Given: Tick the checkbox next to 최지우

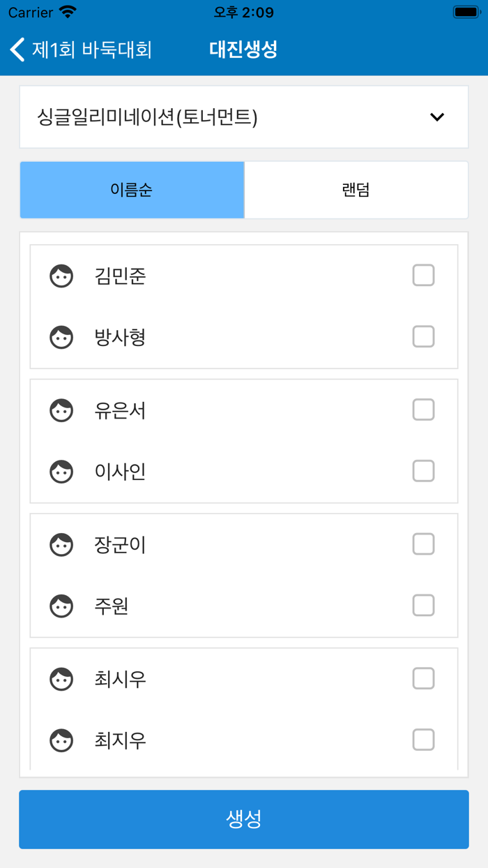Looking at the screenshot, I should [423, 740].
